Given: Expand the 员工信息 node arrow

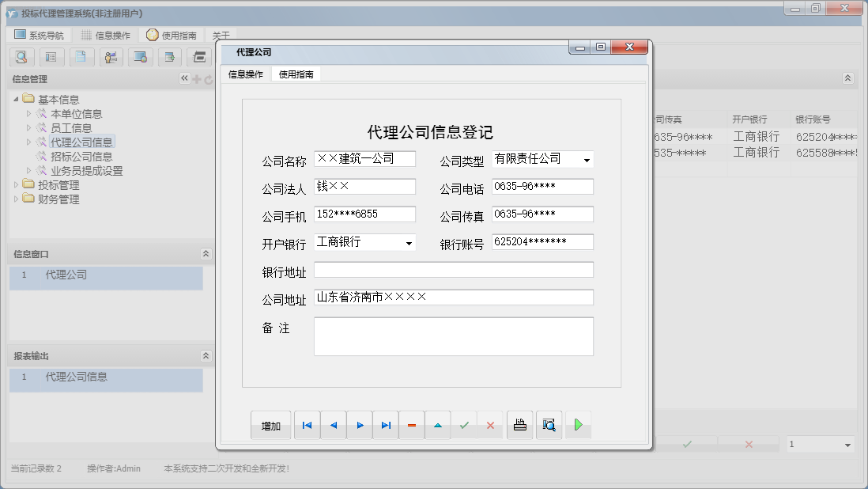Looking at the screenshot, I should click(x=28, y=128).
